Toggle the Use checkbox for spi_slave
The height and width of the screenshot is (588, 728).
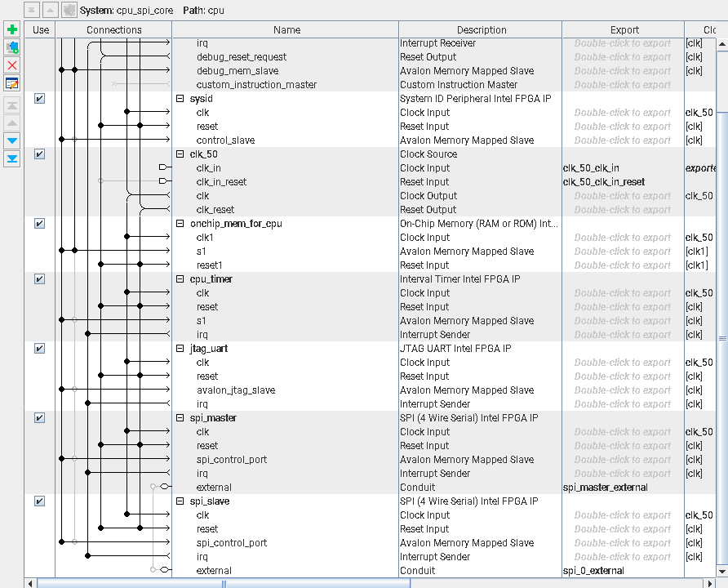(39, 501)
